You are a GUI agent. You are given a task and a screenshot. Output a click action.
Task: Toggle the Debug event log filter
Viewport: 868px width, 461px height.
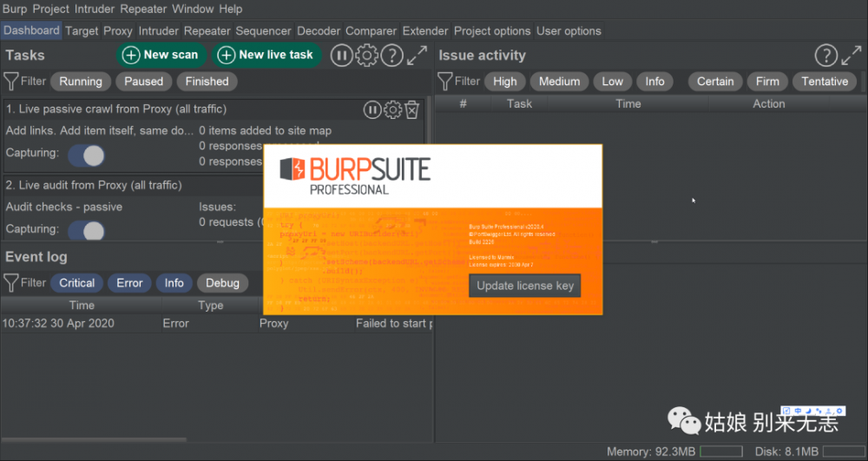click(x=222, y=283)
